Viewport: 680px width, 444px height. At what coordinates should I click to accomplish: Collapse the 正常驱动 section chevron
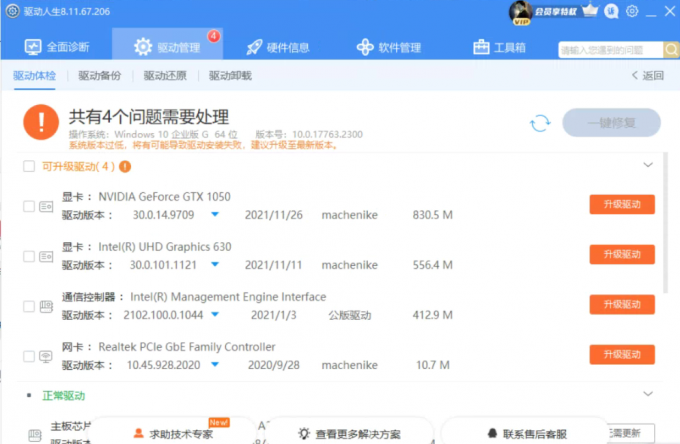pyautogui.click(x=648, y=394)
